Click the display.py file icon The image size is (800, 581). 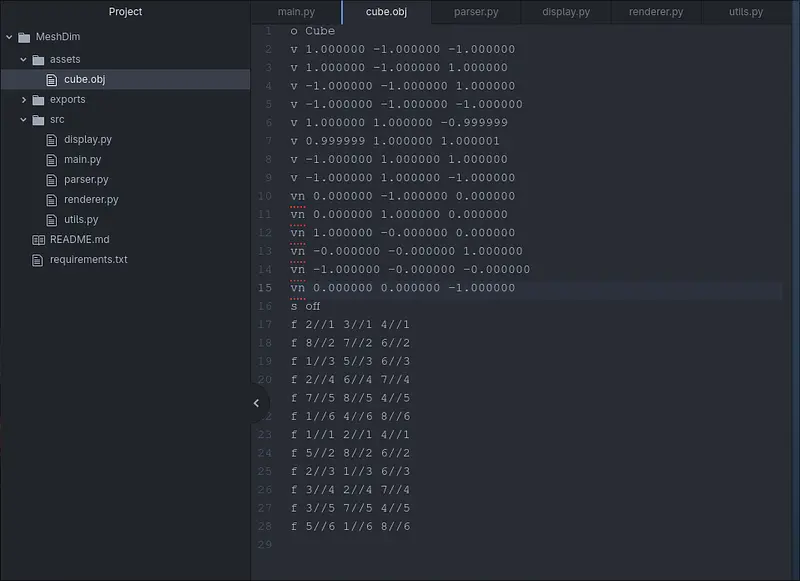point(53,139)
